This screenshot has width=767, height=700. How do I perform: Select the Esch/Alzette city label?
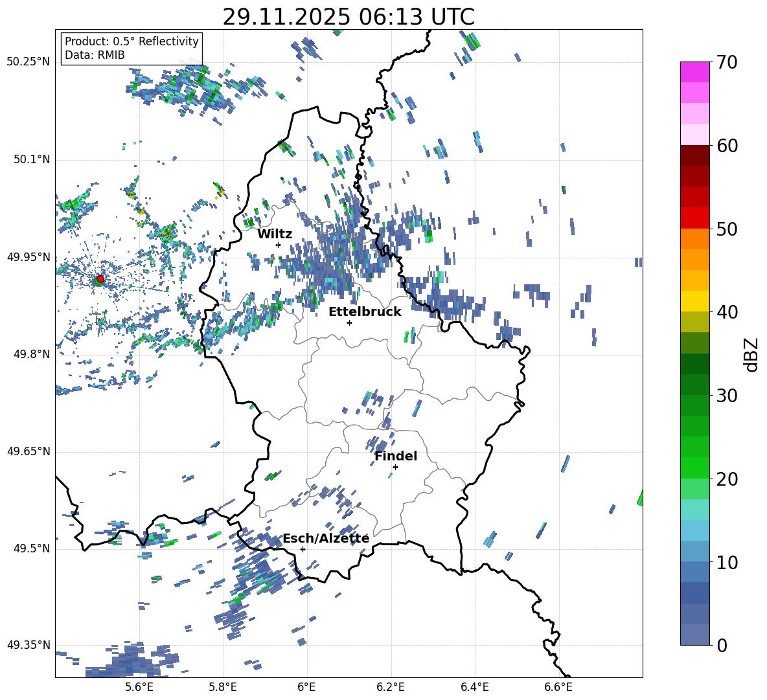[x=326, y=538]
